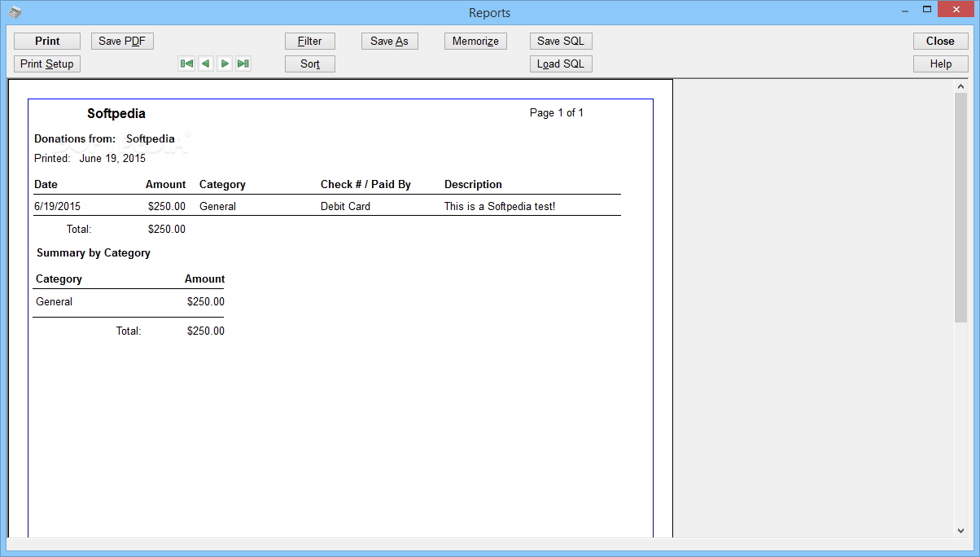Open the Filter options
Viewport: 980px width, 557px height.
click(310, 41)
